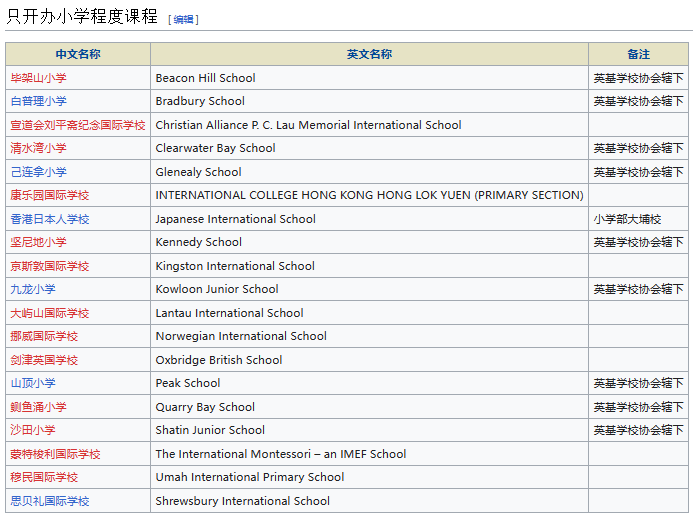693x517 pixels.
Task: Open the 香港日本人学校 link
Action: coord(50,219)
